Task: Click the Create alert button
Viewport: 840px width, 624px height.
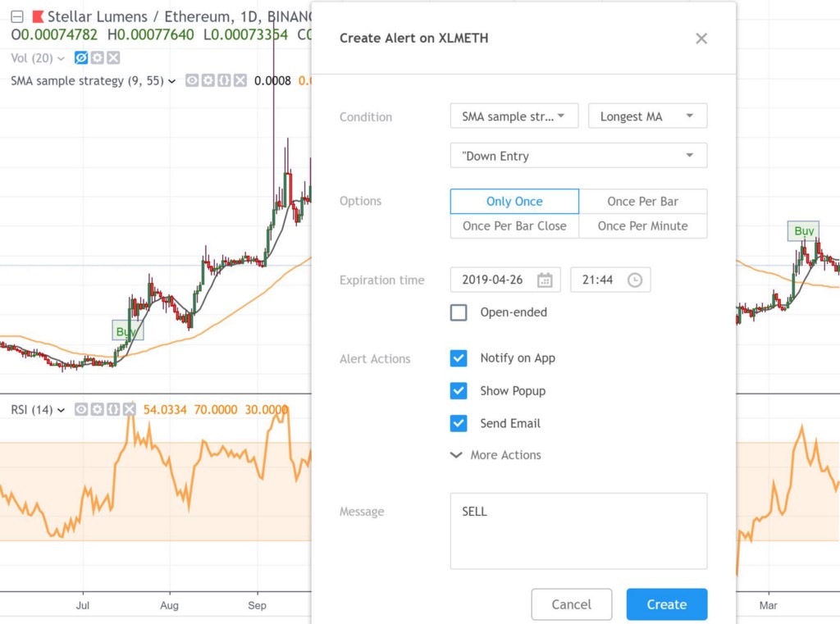Action: click(667, 604)
